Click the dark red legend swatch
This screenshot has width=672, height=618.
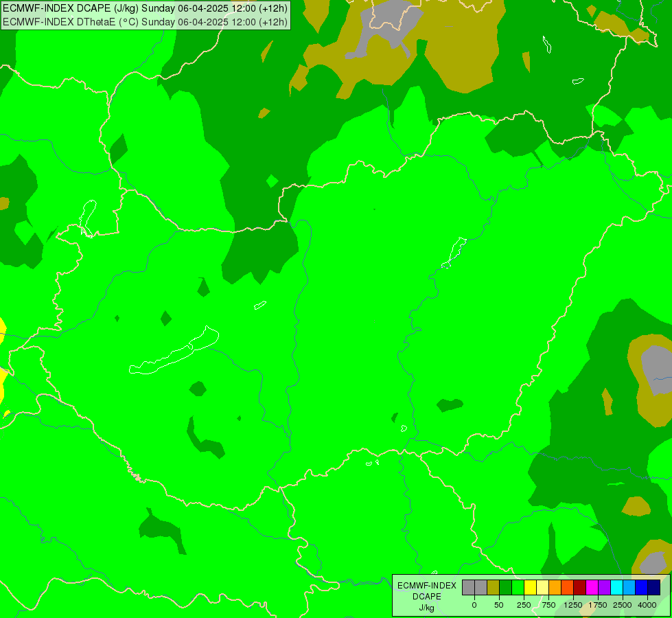580,588
